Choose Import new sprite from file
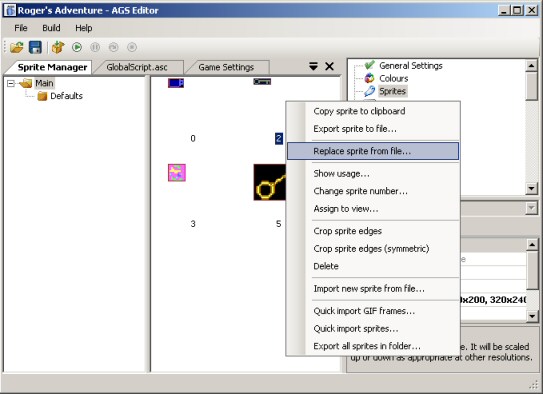 [x=373, y=289]
